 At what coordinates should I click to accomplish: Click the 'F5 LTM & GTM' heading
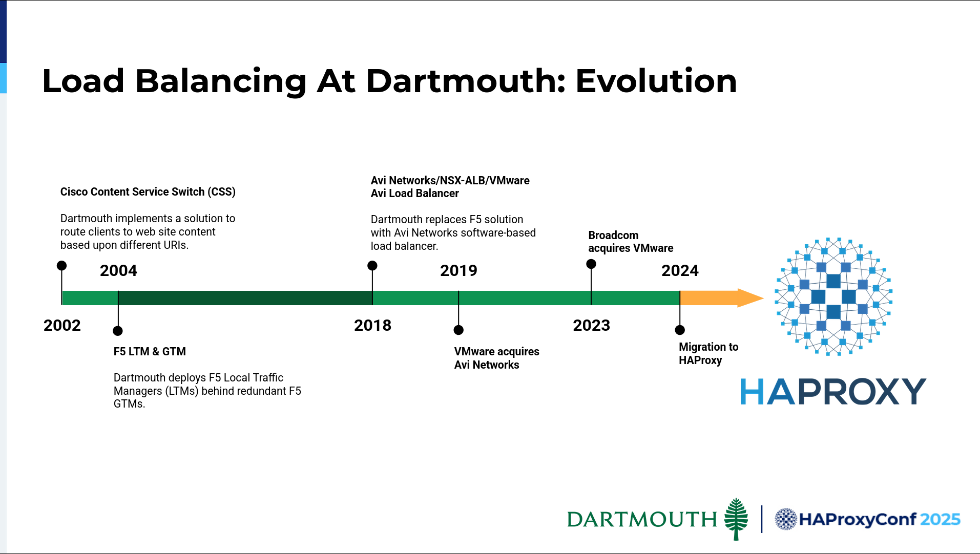point(150,351)
